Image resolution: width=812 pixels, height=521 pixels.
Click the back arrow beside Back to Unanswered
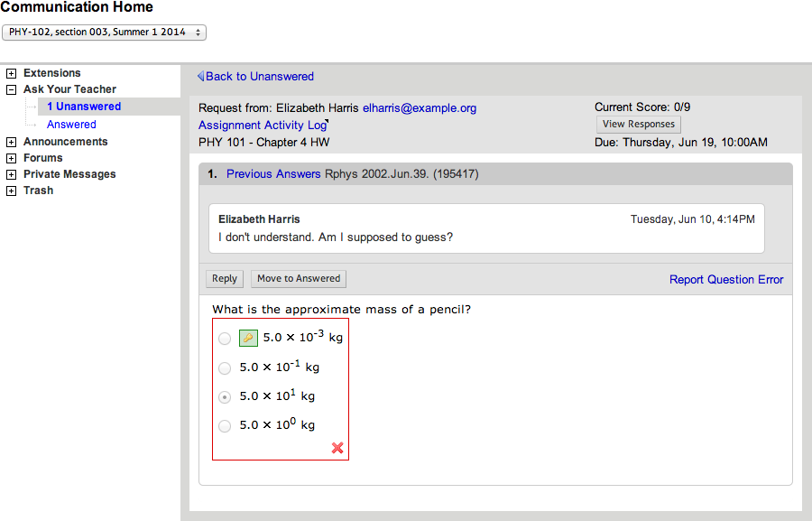(200, 77)
